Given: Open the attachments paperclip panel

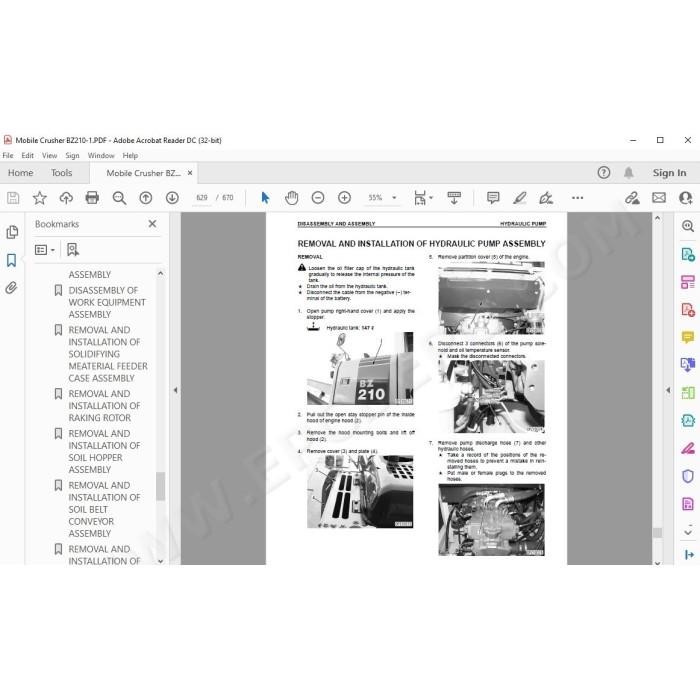Looking at the screenshot, I should coord(12,288).
